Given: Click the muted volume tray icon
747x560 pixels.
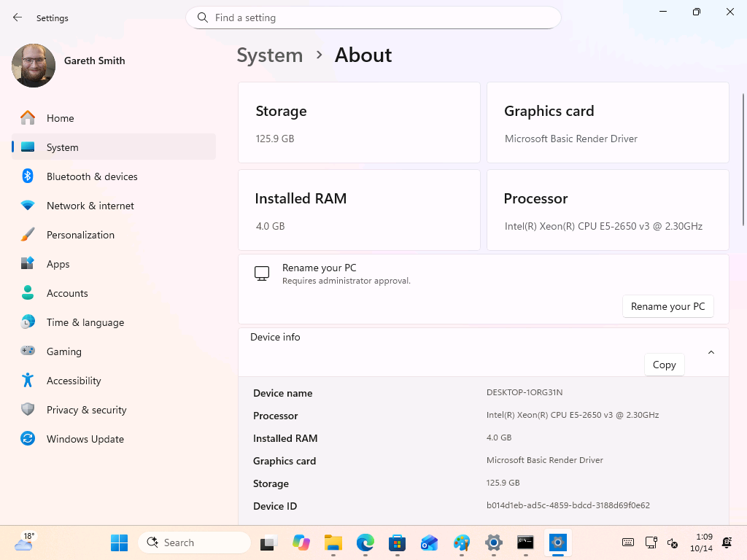Looking at the screenshot, I should pos(672,542).
